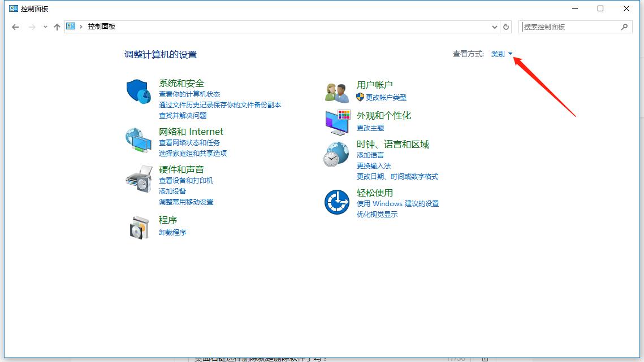Viewport: 644px width, 362px height.
Task: Expand the forward-button recent pages chevron
Action: pos(45,27)
